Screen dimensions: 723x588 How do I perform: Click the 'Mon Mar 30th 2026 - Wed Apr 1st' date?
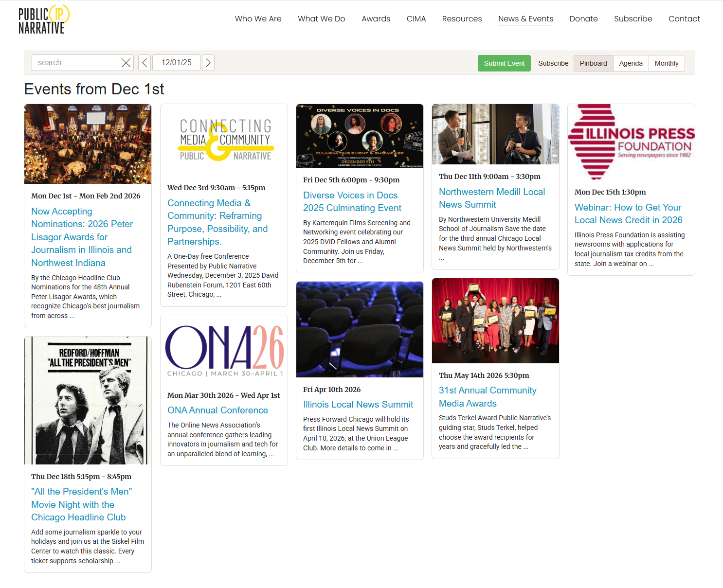click(x=224, y=395)
